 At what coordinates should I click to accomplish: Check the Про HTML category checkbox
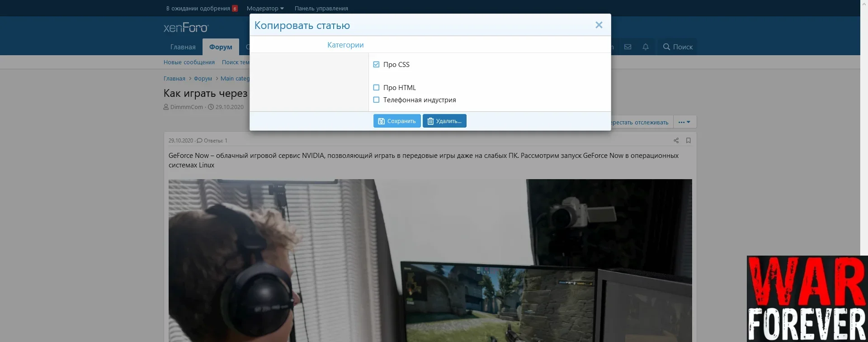click(x=376, y=88)
